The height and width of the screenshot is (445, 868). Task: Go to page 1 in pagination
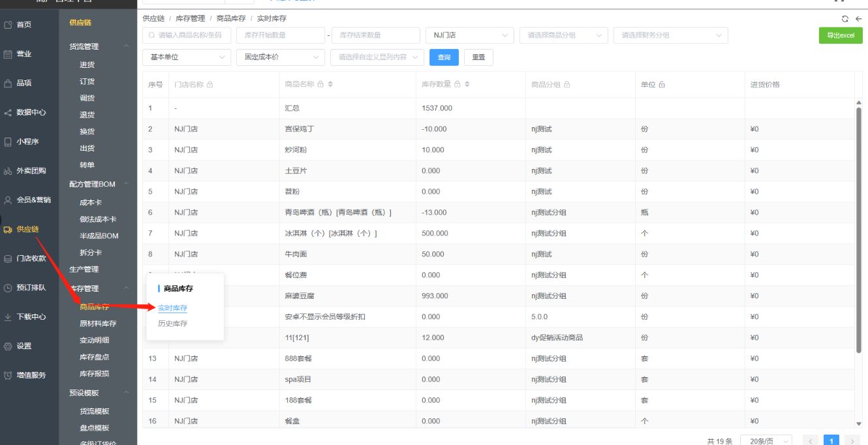[831, 441]
